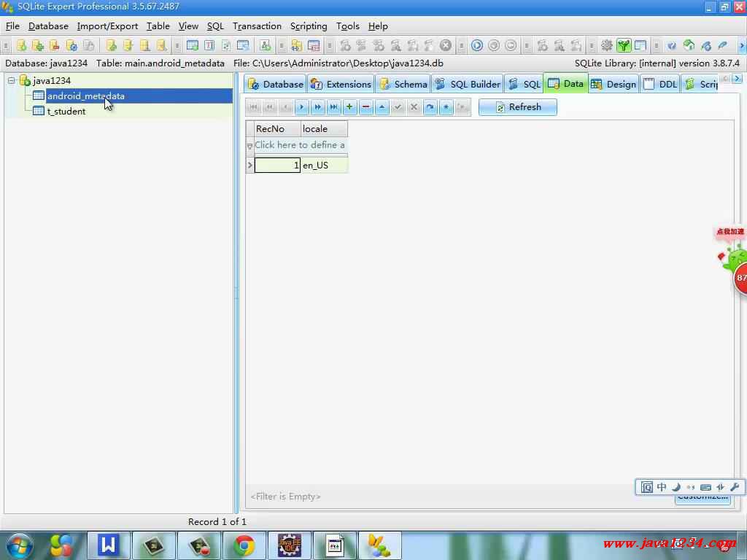Switch to the Extensions tab

(341, 85)
